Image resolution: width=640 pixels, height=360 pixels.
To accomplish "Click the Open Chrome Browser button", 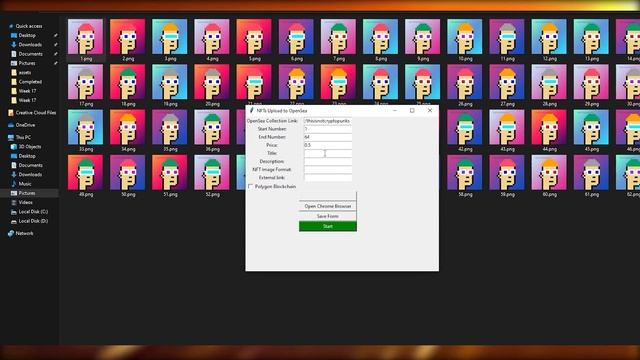I will [x=328, y=206].
